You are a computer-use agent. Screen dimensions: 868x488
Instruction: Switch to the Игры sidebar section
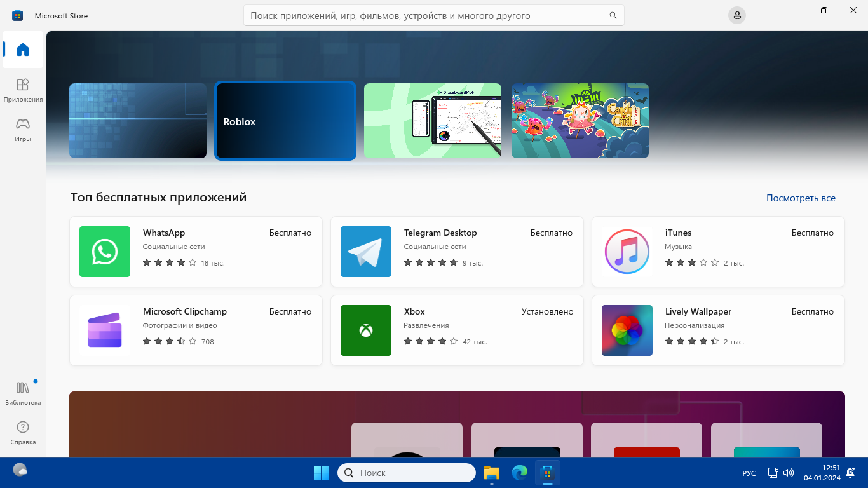pyautogui.click(x=23, y=130)
